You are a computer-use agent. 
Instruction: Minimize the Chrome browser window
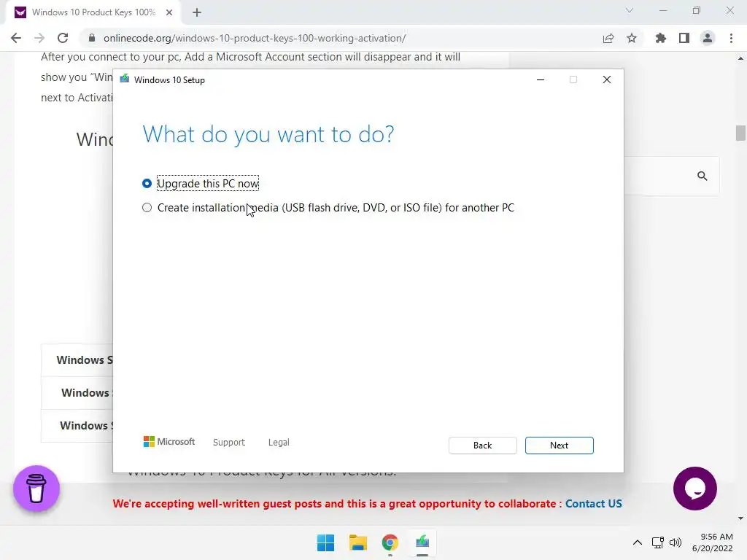coord(662,10)
